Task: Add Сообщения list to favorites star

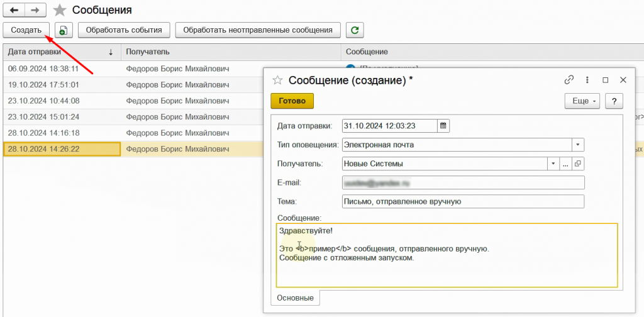Action: click(x=60, y=10)
